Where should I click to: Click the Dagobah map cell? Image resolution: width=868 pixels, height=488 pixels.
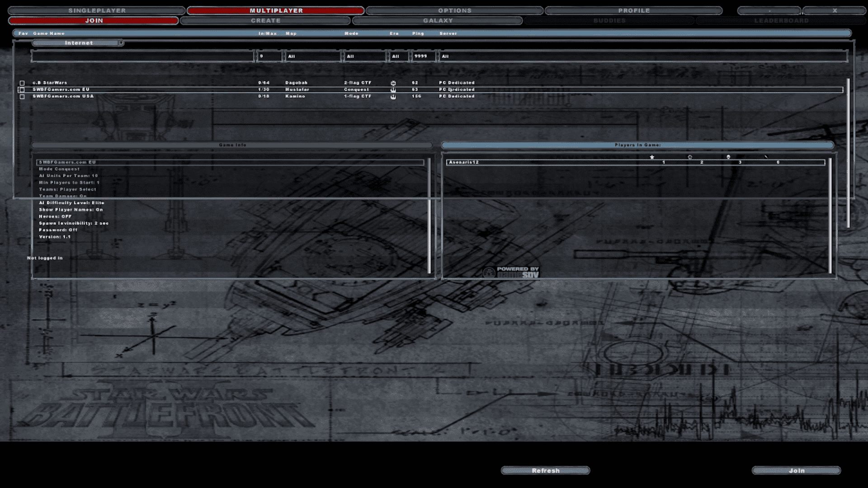tap(296, 83)
